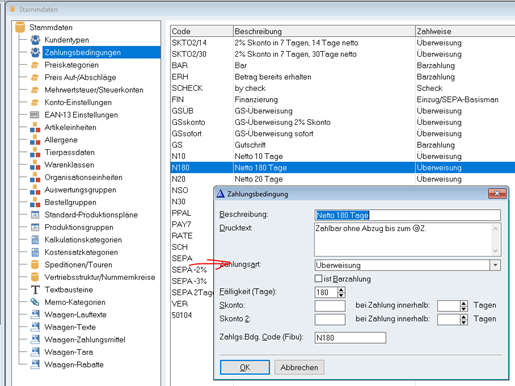This screenshot has height=386, width=515.
Task: Click the Skonto 2 percentage field
Action: coord(330,319)
